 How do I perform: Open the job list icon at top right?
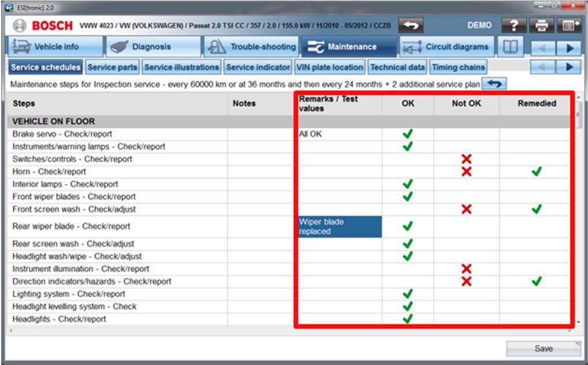coord(569,25)
